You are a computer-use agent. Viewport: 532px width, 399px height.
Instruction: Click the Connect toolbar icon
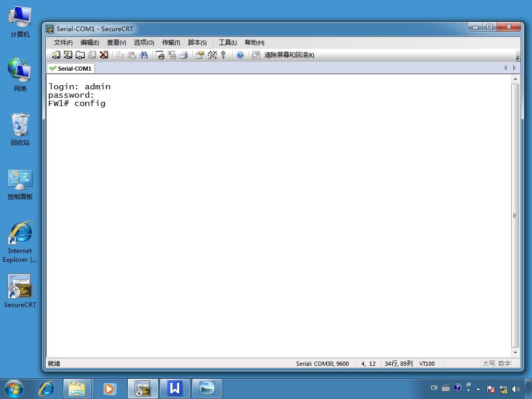pyautogui.click(x=56, y=55)
